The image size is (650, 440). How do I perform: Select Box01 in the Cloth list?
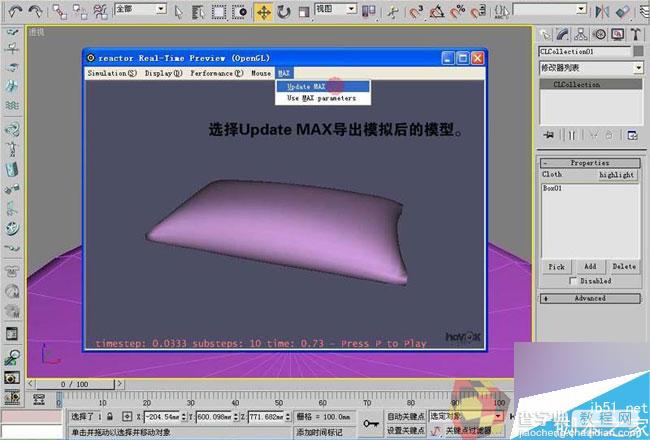553,188
